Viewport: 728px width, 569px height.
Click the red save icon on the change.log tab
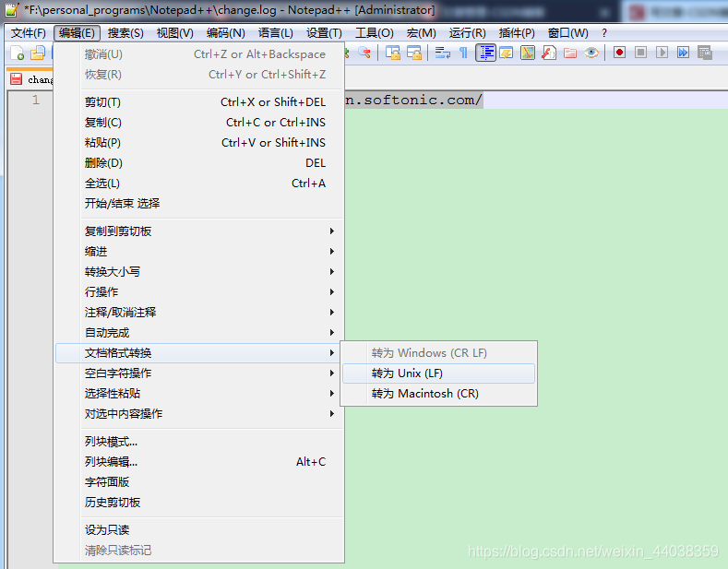tap(16, 79)
